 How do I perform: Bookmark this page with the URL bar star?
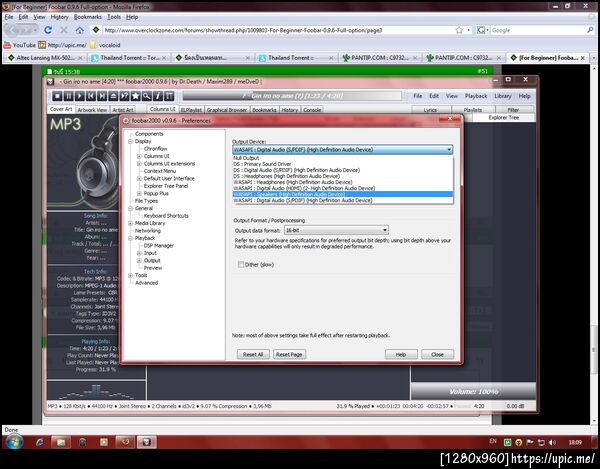(459, 30)
